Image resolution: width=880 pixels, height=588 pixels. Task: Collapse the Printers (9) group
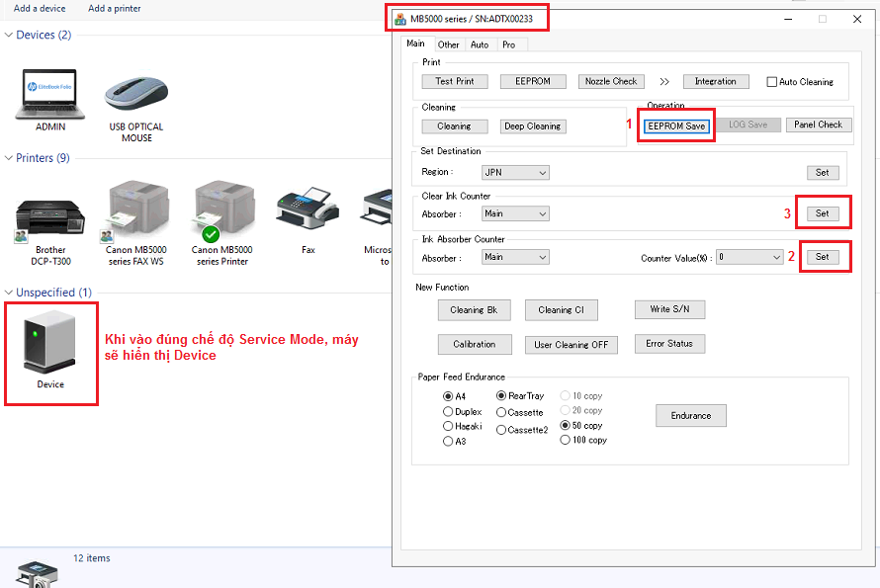point(9,158)
